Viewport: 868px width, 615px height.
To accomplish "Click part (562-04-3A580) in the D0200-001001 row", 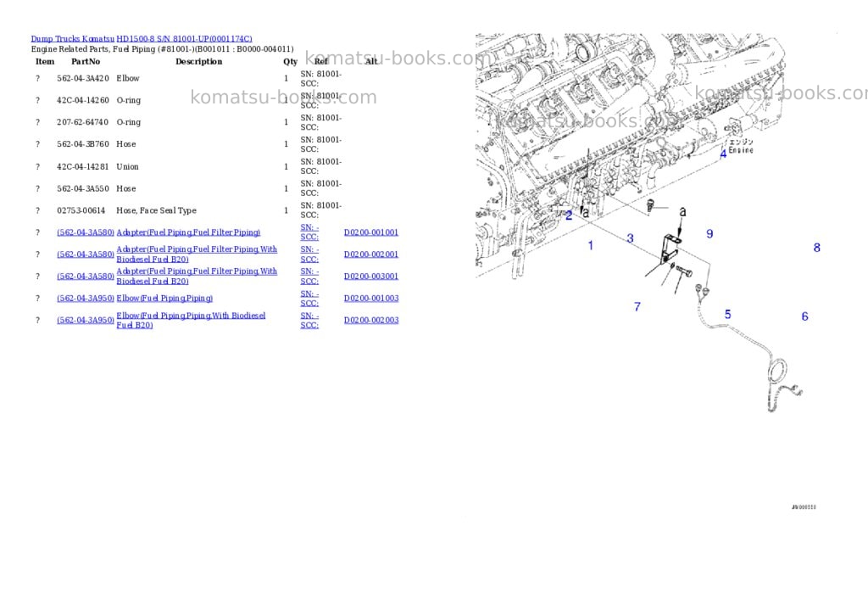I will coord(86,232).
